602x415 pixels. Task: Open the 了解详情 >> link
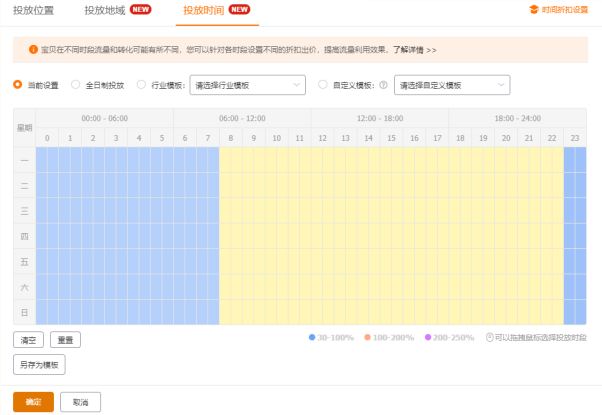coord(415,50)
